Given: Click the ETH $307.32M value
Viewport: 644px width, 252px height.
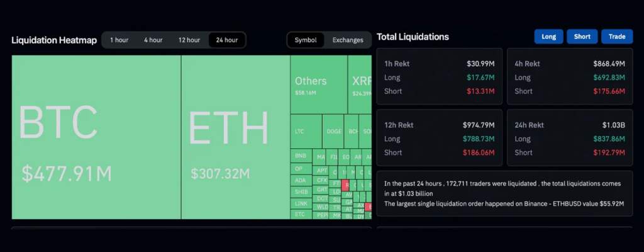Looking at the screenshot, I should click(220, 174).
